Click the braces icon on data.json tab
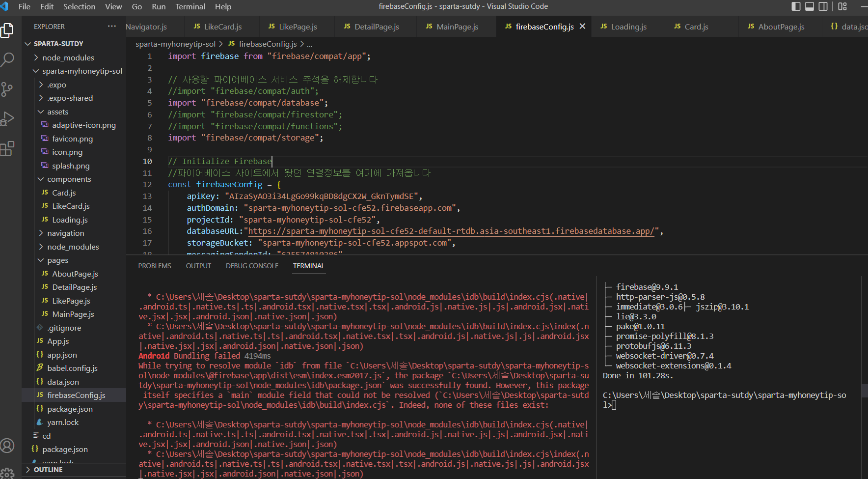Image resolution: width=868 pixels, height=479 pixels. tap(834, 26)
